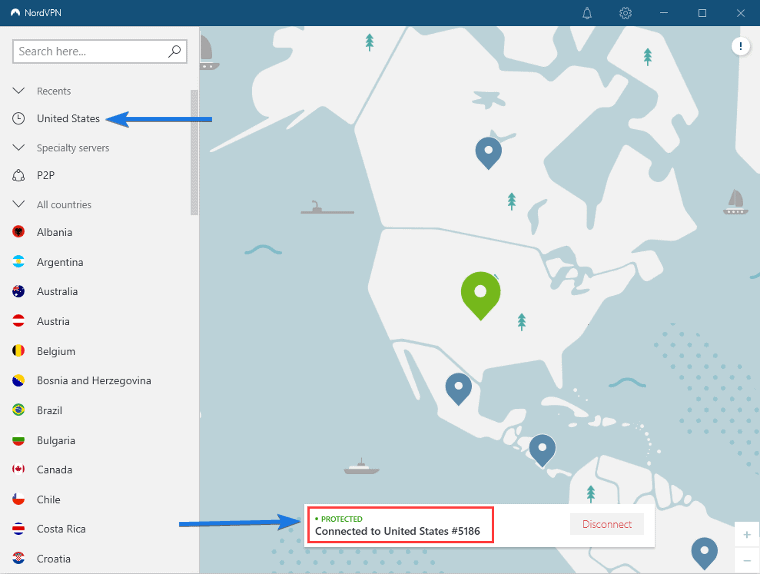This screenshot has width=760, height=574.
Task: Click the Chile flag icon
Action: (18, 499)
